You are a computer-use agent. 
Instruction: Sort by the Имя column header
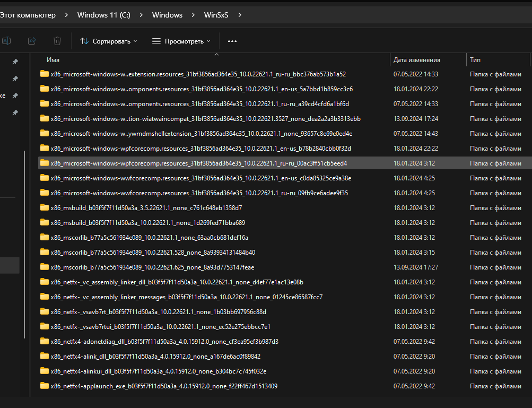click(x=53, y=60)
